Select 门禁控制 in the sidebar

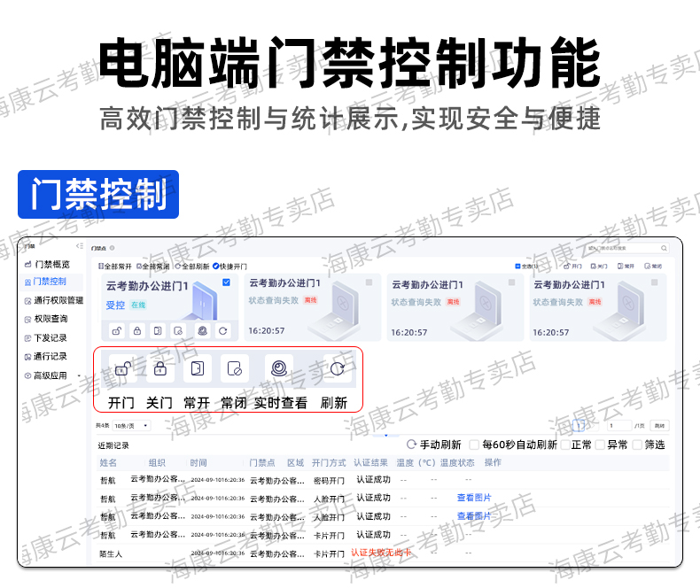click(50, 282)
